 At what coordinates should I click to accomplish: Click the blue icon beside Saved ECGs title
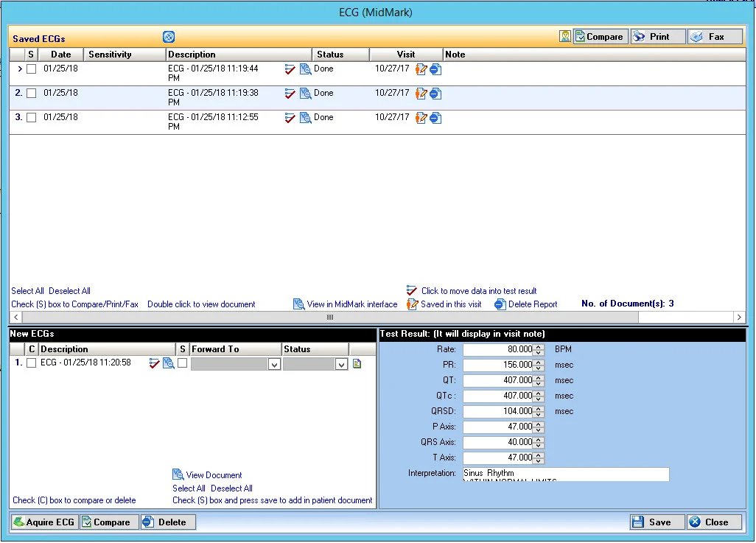tap(168, 36)
